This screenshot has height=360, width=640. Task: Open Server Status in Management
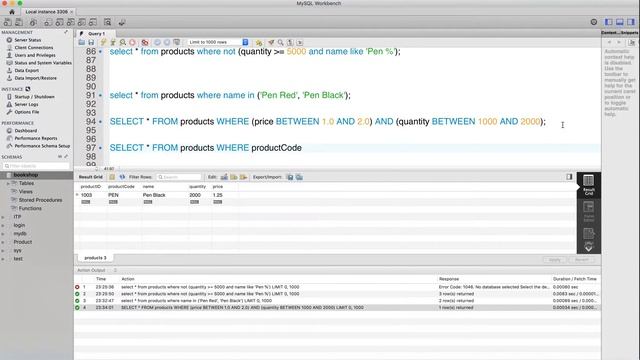(27, 40)
